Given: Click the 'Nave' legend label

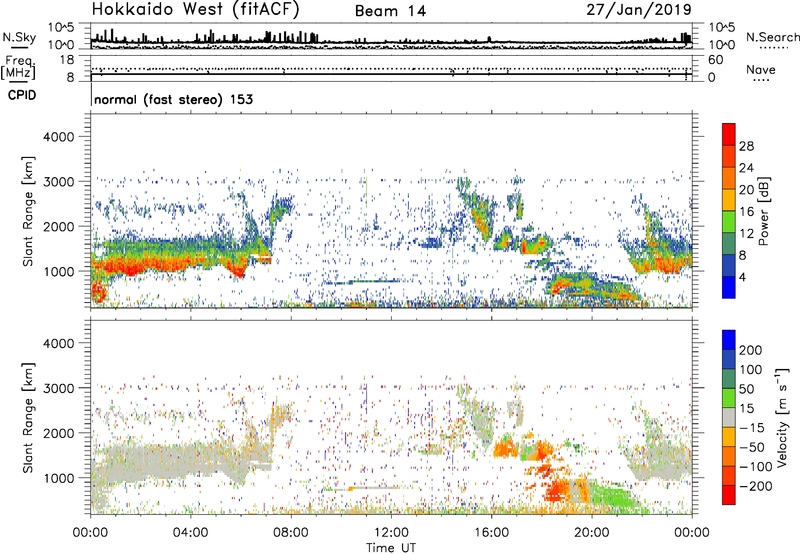Looking at the screenshot, I should (760, 70).
